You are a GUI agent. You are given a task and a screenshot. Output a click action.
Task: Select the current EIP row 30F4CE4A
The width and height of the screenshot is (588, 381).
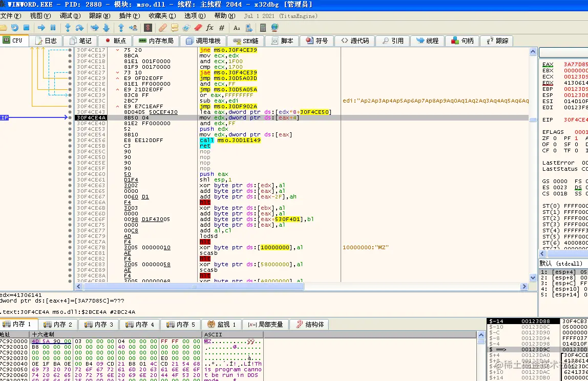302,117
